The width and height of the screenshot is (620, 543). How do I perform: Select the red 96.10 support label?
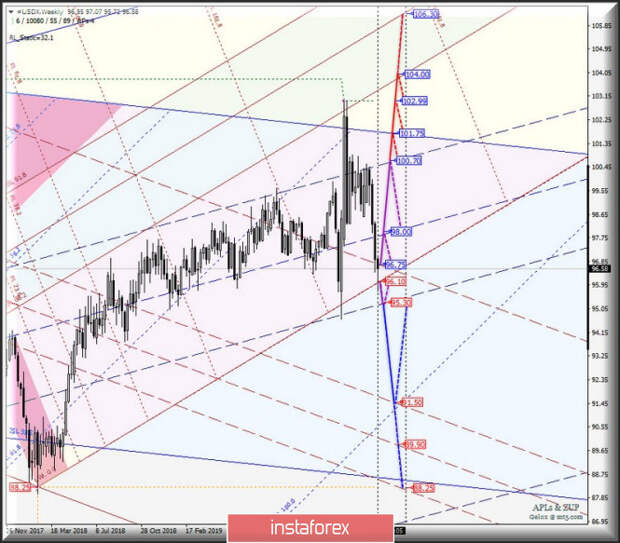coord(395,282)
